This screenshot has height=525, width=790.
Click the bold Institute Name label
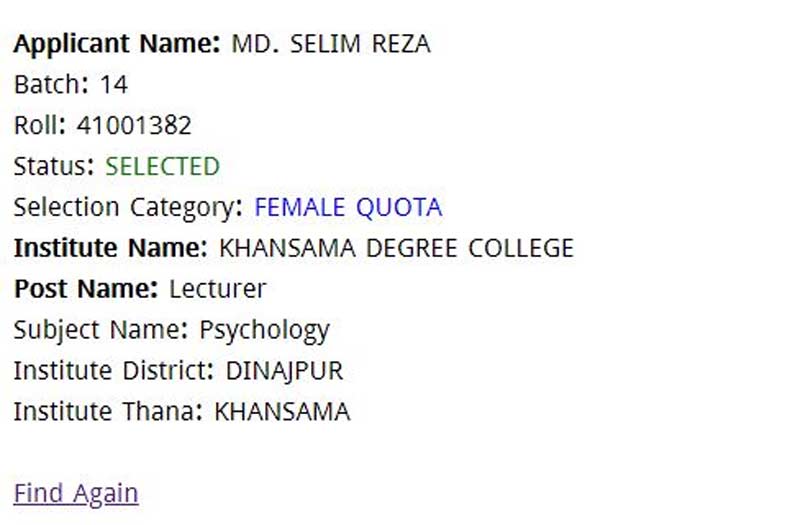pos(110,248)
